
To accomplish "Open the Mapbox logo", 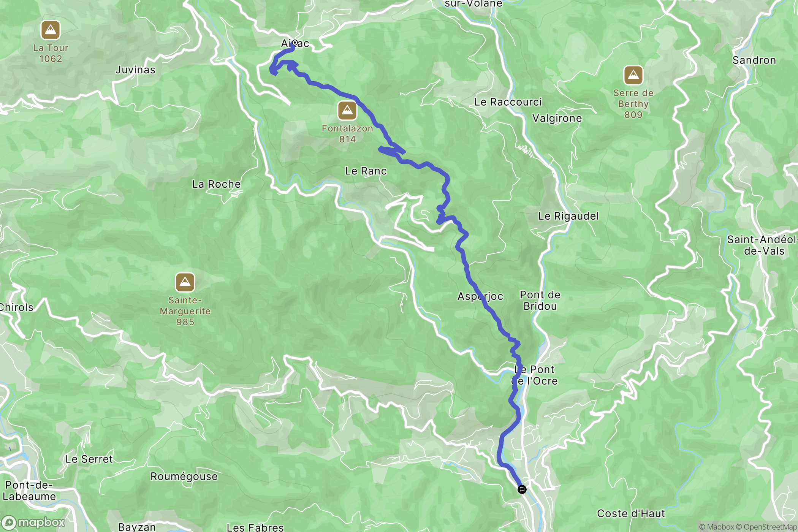I will [x=34, y=522].
